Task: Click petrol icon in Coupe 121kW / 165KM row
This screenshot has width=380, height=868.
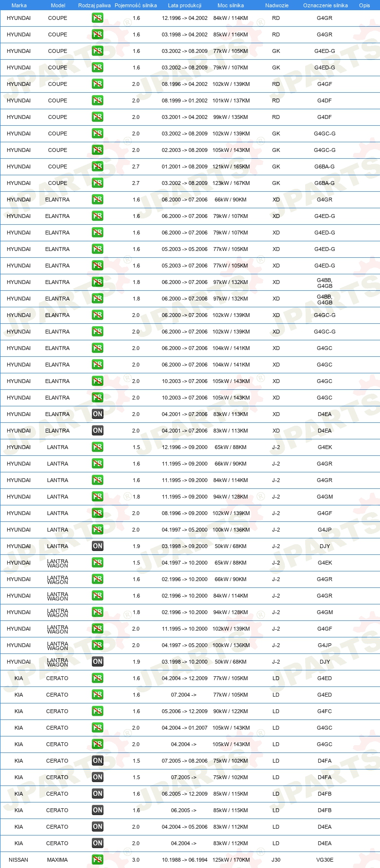Action: pos(98,167)
